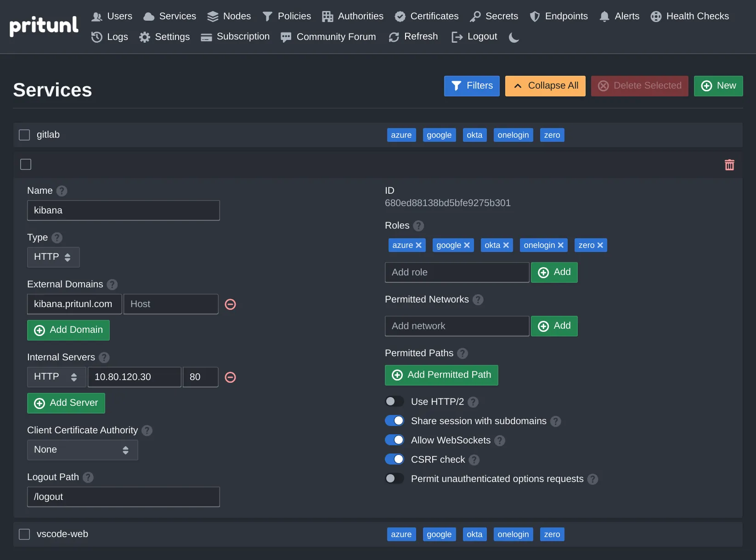Click the Add Permitted Path button
Viewport: 756px width, 560px height.
[441, 375]
